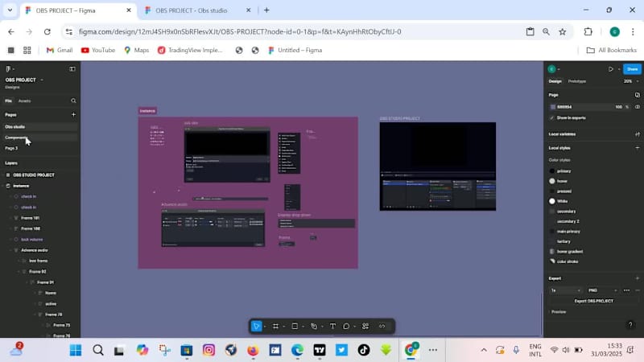Image resolution: width=644 pixels, height=362 pixels.
Task: Open page color styles icon
Action: pos(637,95)
